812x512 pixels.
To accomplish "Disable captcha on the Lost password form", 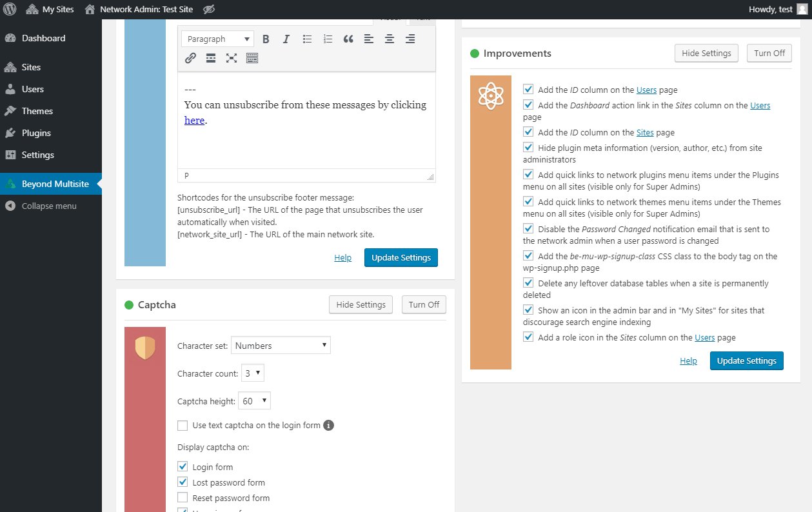I will point(183,482).
